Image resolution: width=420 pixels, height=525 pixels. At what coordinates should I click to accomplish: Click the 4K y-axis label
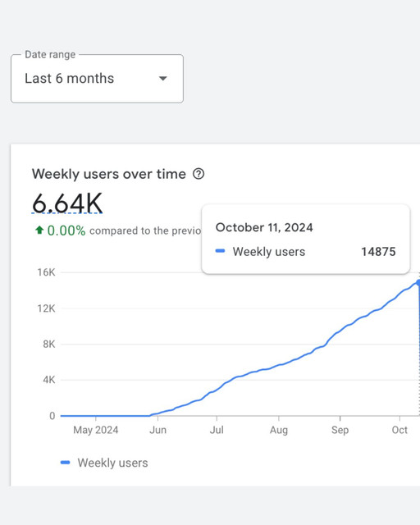[x=49, y=380]
